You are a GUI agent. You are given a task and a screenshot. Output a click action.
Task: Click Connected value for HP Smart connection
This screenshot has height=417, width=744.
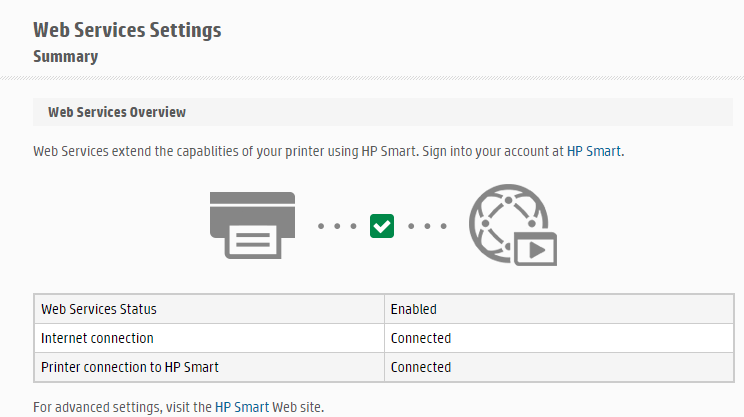(x=559, y=367)
